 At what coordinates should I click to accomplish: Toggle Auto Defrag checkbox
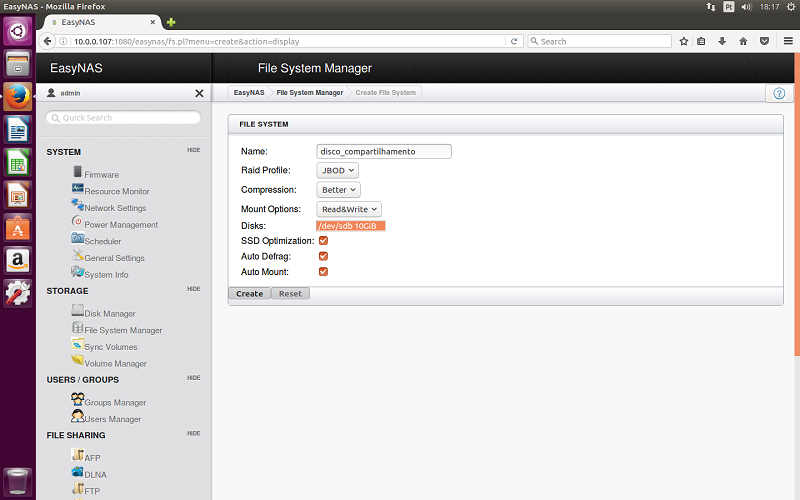coord(323,256)
